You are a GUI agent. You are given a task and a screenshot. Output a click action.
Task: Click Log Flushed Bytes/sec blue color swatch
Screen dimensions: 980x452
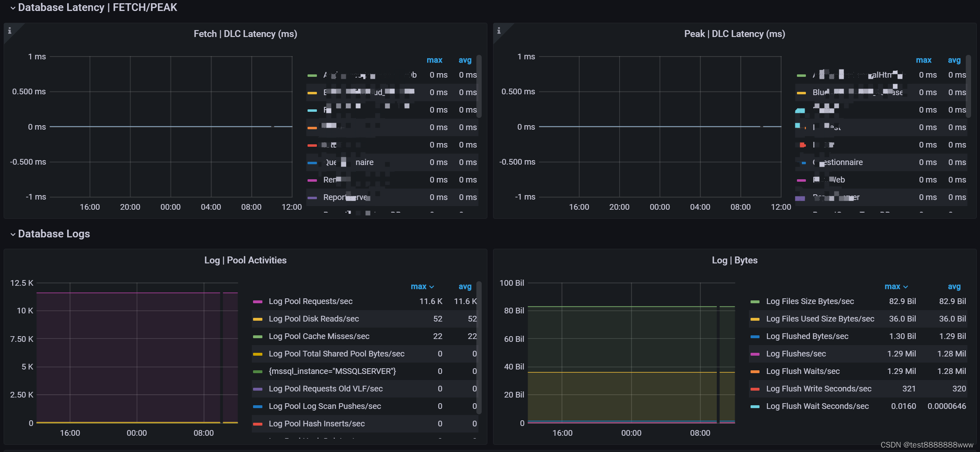(755, 337)
